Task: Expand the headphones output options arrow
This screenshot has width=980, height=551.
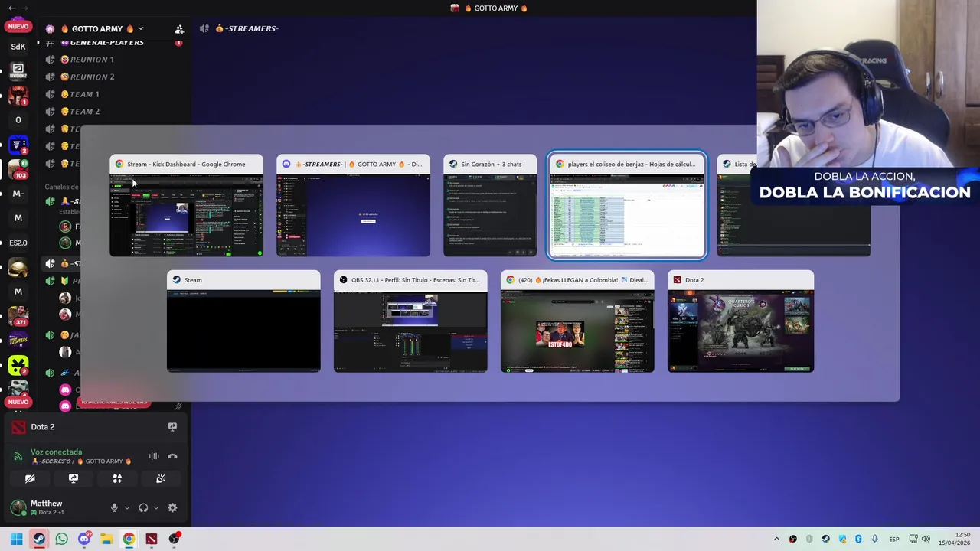Action: tap(156, 507)
